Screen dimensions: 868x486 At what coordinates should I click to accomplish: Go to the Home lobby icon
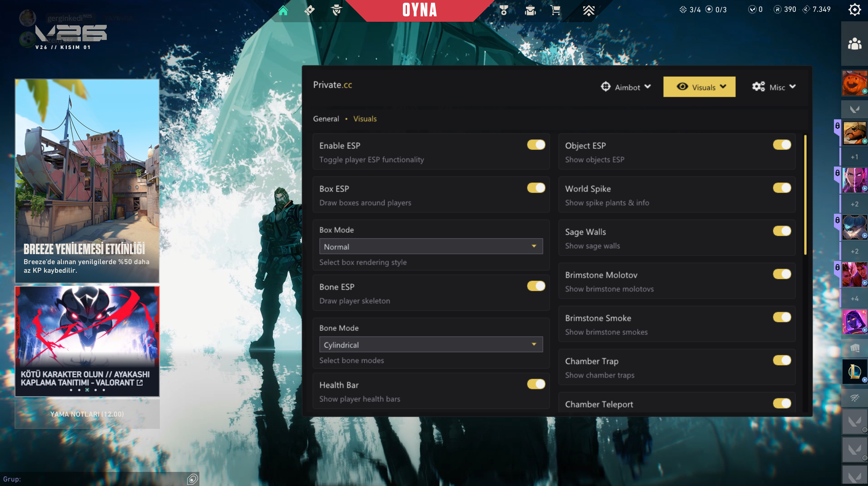pyautogui.click(x=283, y=10)
